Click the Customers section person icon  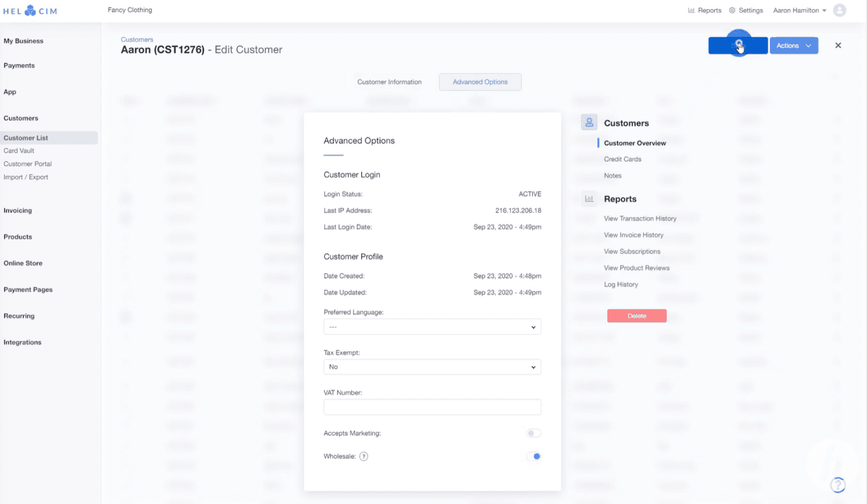click(x=589, y=122)
